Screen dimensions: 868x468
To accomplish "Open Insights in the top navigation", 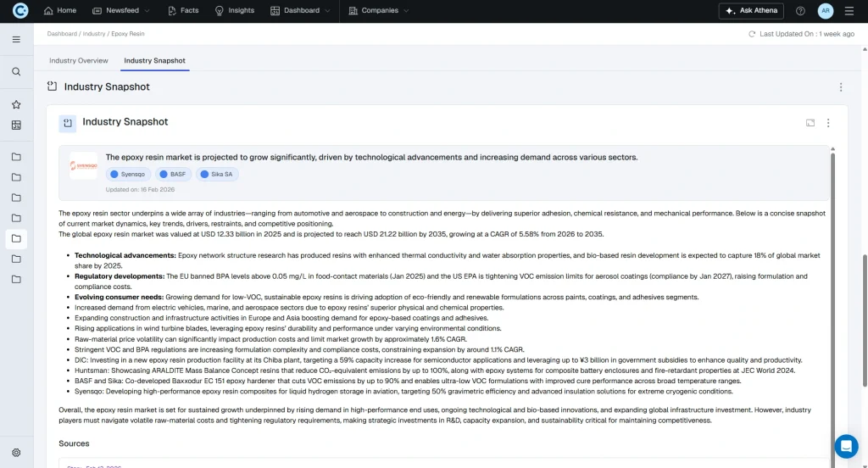I will (x=235, y=10).
